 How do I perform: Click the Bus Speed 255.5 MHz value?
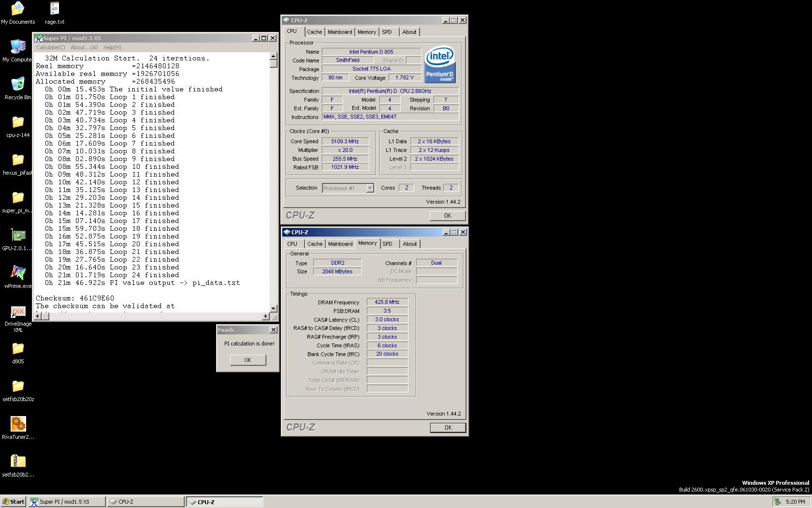pos(345,159)
